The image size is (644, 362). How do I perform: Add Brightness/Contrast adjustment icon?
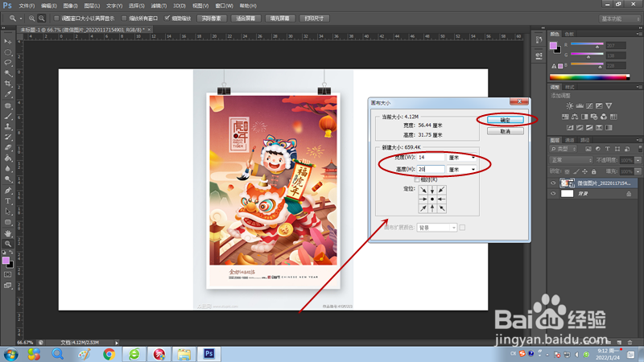click(x=570, y=106)
